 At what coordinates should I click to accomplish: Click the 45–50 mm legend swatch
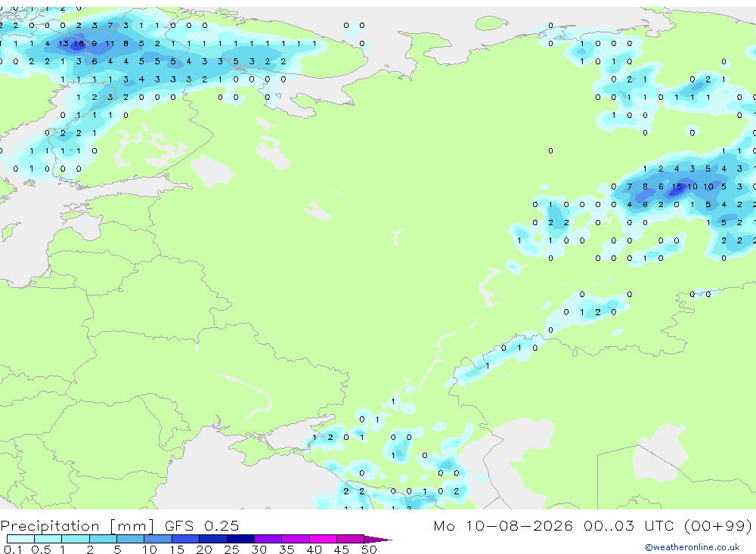coord(351,539)
